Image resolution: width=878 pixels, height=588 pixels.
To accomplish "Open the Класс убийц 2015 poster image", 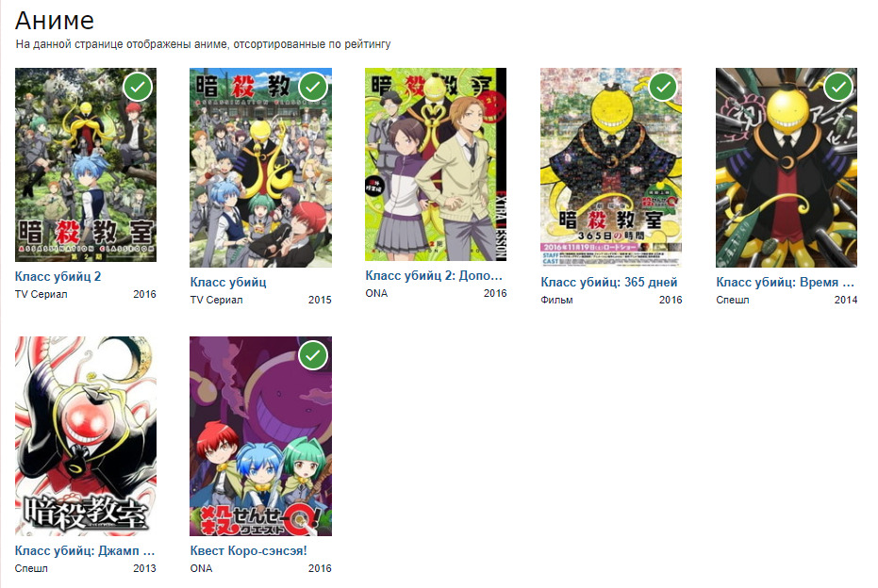I will pos(261,168).
